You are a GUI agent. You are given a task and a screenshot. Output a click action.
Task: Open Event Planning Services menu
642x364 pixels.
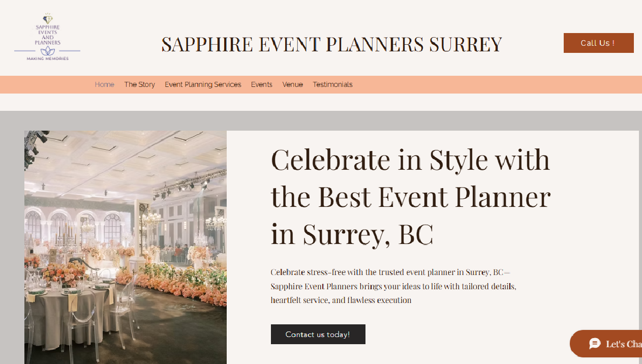tap(203, 84)
